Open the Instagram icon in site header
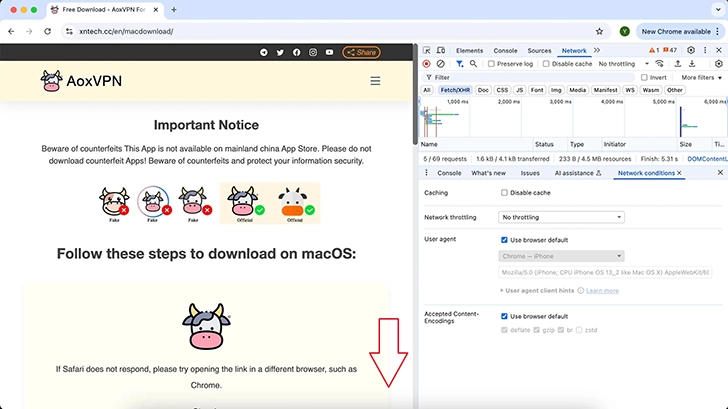This screenshot has height=409, width=728. [x=313, y=52]
